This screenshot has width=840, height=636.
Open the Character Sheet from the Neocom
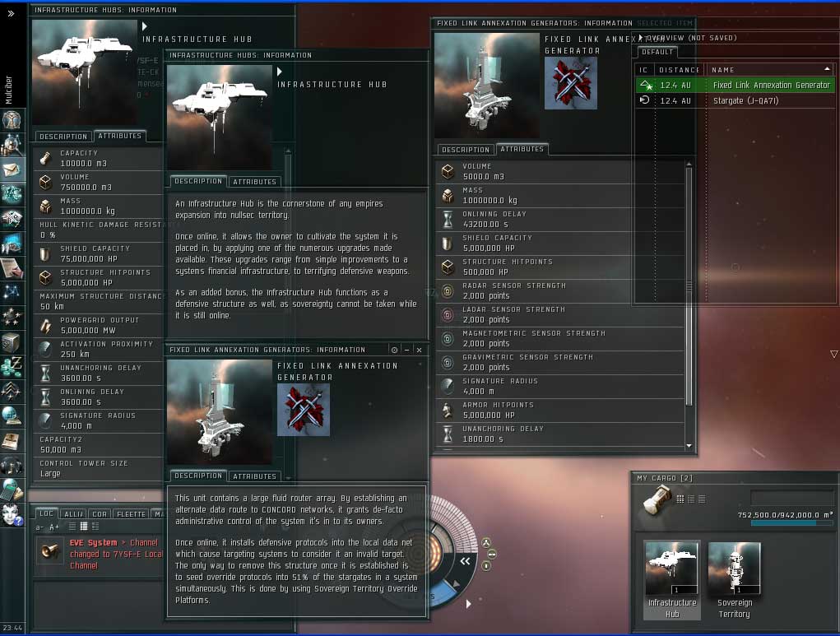pyautogui.click(x=12, y=121)
